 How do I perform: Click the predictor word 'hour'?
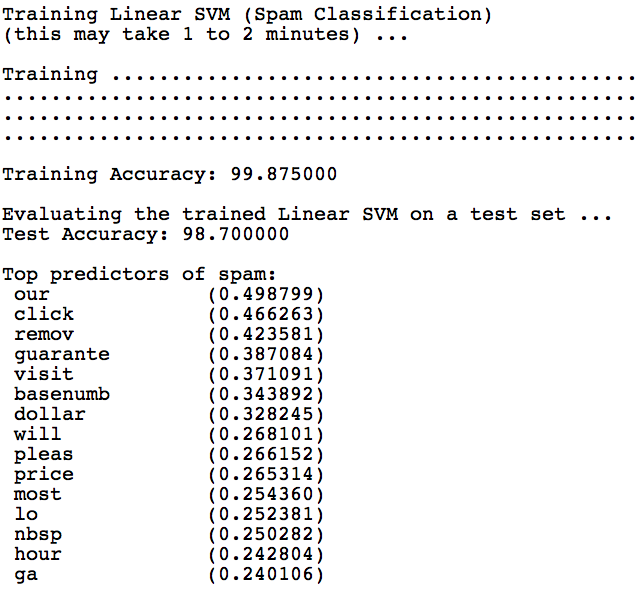click(38, 555)
